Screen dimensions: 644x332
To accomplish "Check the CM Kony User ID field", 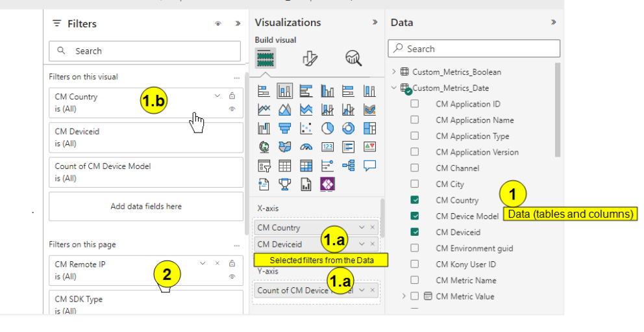I will tap(415, 264).
